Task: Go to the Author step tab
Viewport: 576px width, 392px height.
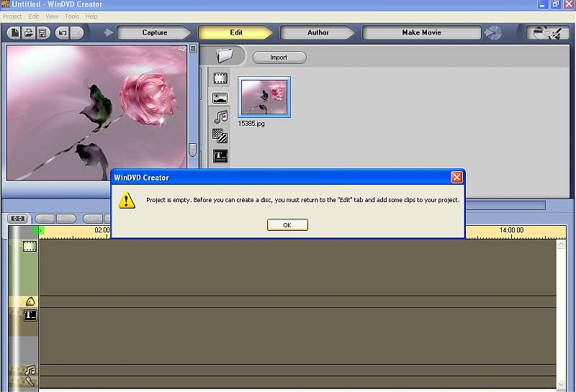Action: pyautogui.click(x=318, y=32)
